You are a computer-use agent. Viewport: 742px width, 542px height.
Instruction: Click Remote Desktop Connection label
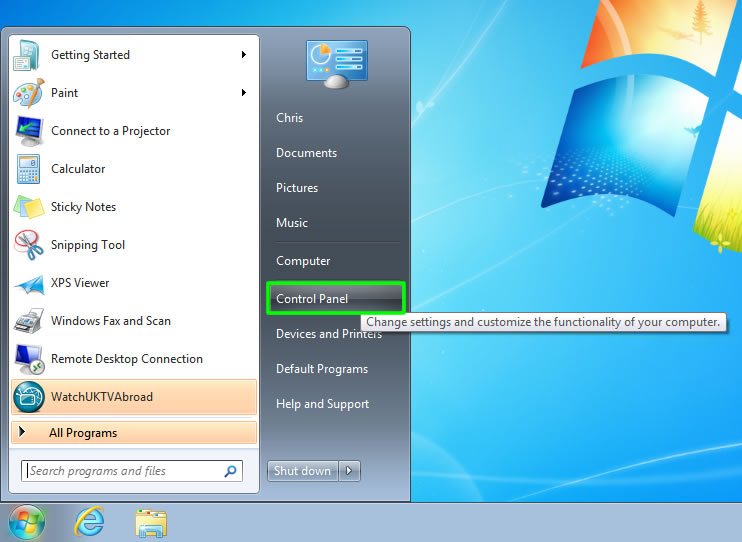click(127, 359)
